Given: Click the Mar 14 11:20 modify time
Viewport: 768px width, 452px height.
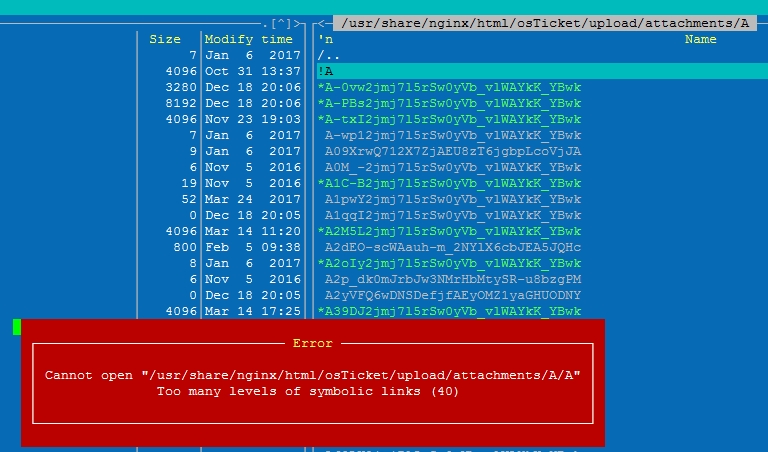Looking at the screenshot, I should (253, 232).
